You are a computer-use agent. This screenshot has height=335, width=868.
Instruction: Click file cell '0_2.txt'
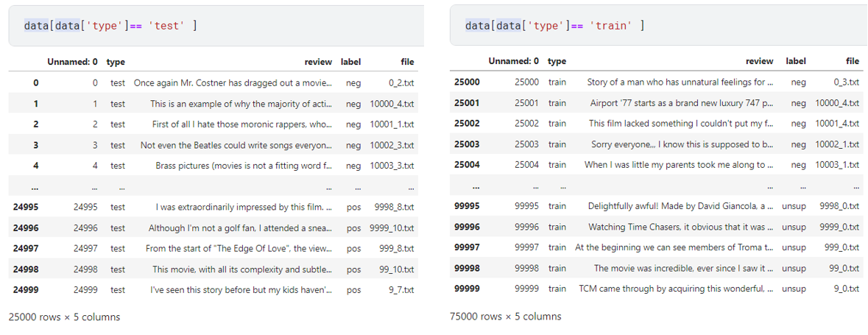coord(401,83)
